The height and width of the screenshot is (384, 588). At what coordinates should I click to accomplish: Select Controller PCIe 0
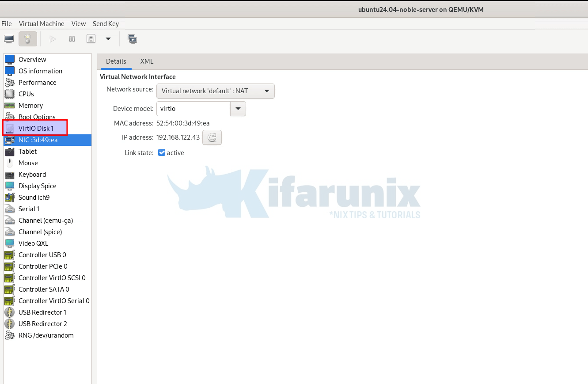[48, 266]
